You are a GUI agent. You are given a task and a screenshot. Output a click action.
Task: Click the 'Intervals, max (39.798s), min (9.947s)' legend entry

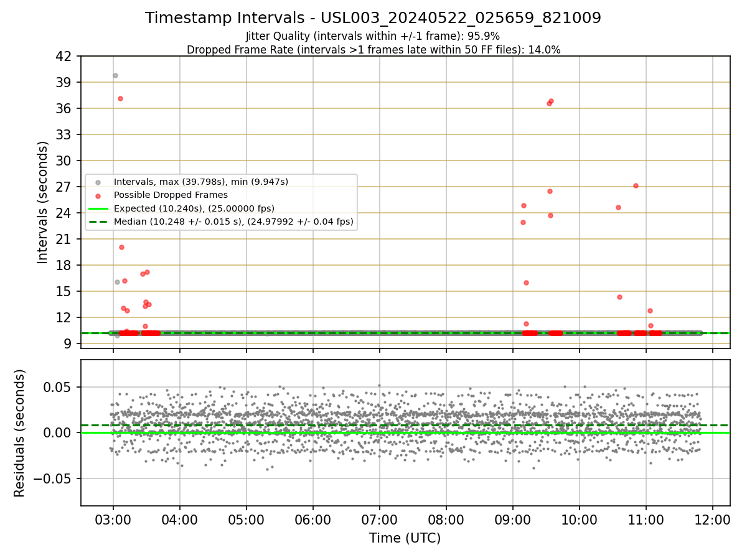click(201, 182)
